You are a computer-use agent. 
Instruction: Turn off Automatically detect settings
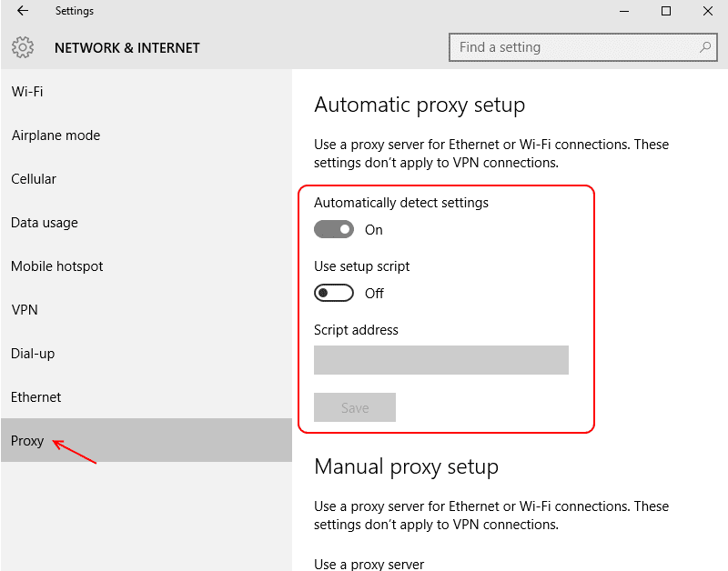point(334,230)
